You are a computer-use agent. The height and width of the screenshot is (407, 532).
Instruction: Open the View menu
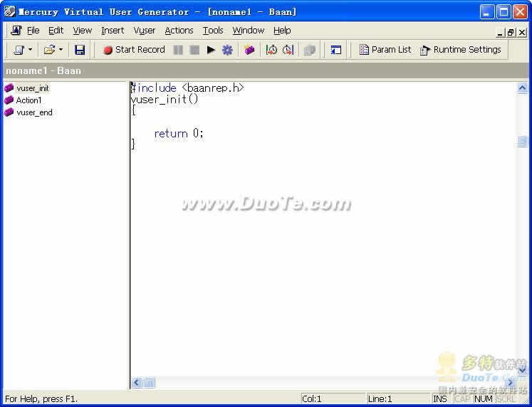[83, 31]
